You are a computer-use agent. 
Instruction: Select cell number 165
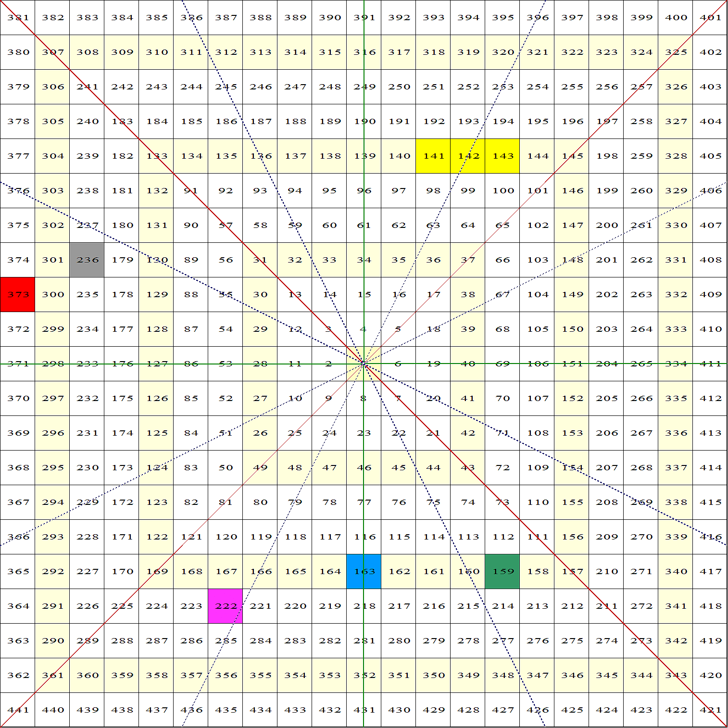click(294, 571)
